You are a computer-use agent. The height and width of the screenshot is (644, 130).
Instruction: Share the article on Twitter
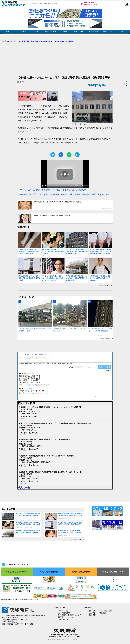53,155
